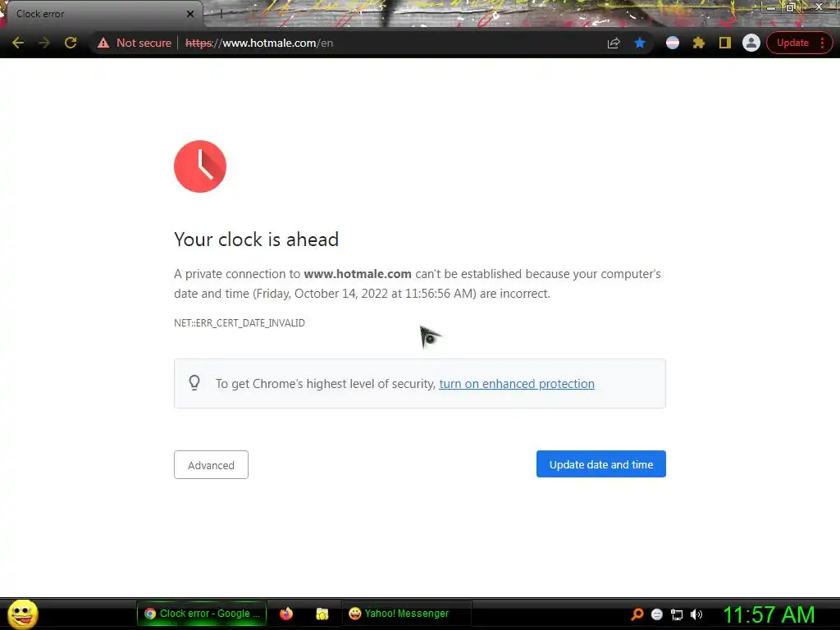The image size is (840, 630).
Task: Open the striped extension icon beside the bookmark star
Action: [673, 43]
